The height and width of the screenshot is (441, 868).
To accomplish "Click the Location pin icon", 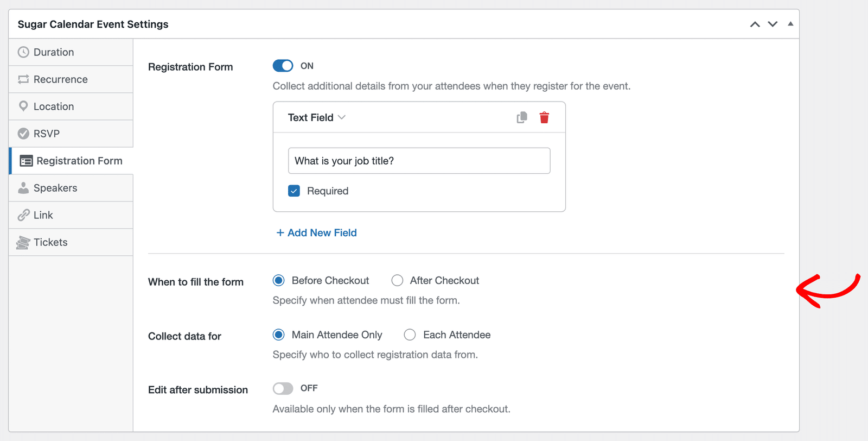I will (23, 106).
